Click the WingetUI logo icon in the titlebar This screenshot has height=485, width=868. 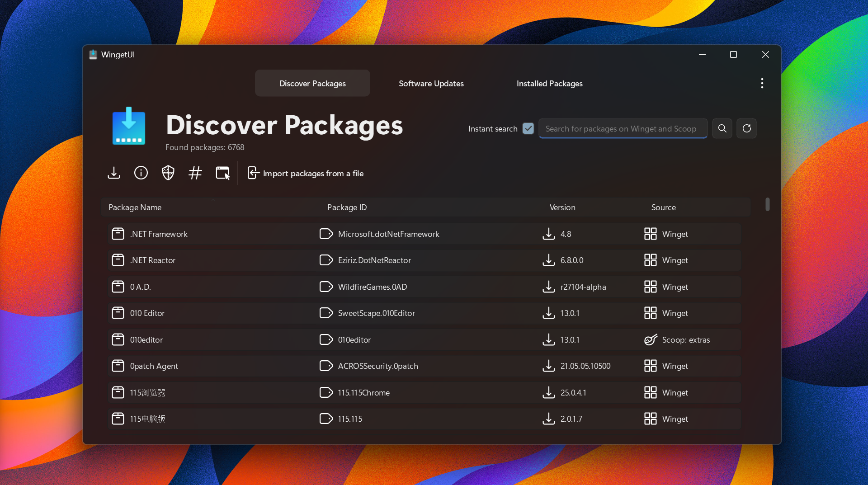point(93,54)
